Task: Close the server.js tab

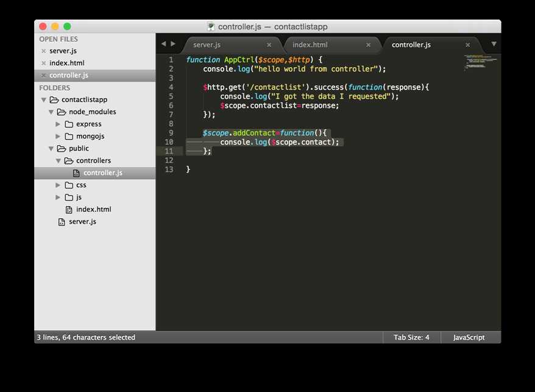Action: [x=269, y=45]
